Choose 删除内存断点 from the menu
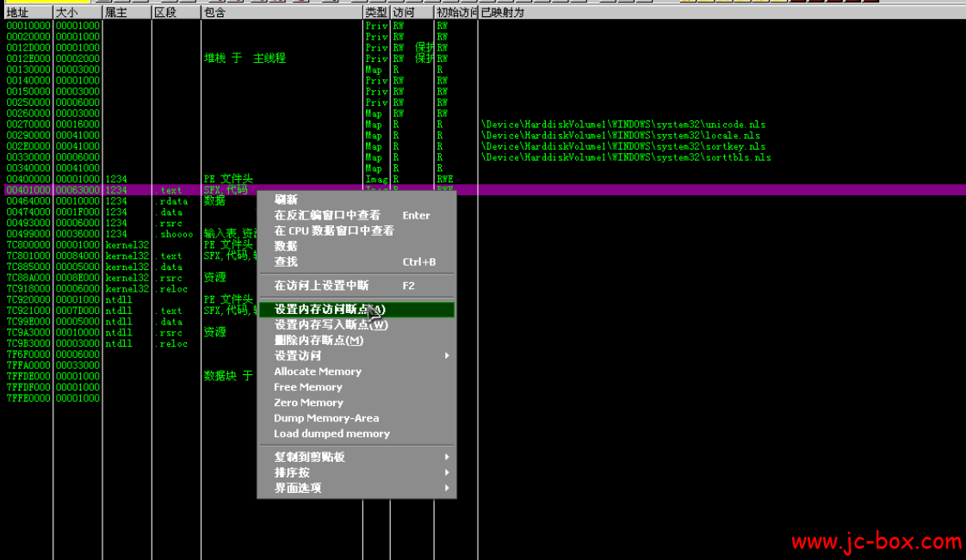The height and width of the screenshot is (560, 966). pyautogui.click(x=319, y=341)
